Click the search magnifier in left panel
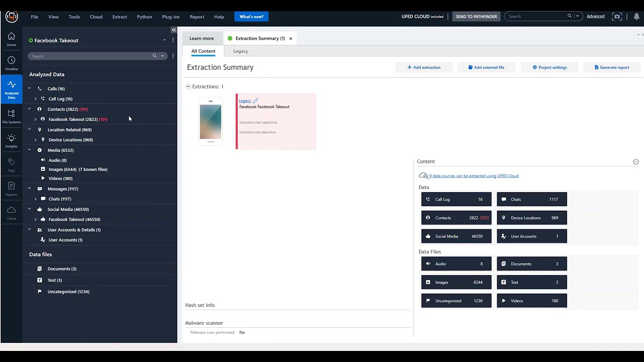 [154, 56]
